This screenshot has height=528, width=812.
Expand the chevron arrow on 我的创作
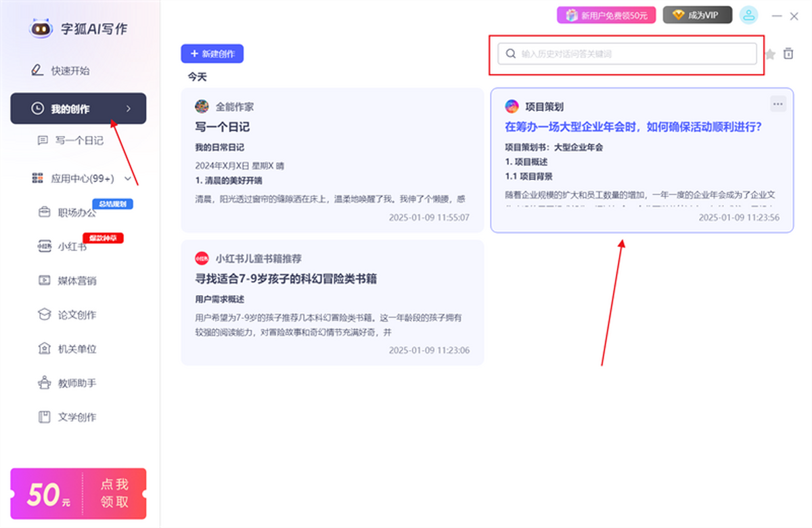click(x=129, y=108)
